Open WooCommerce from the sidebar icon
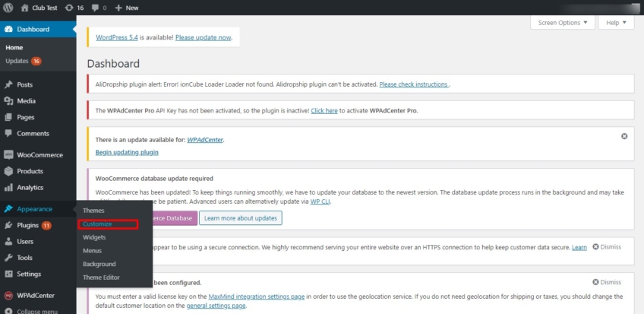Screen dimensions: 644x314 tap(8, 154)
